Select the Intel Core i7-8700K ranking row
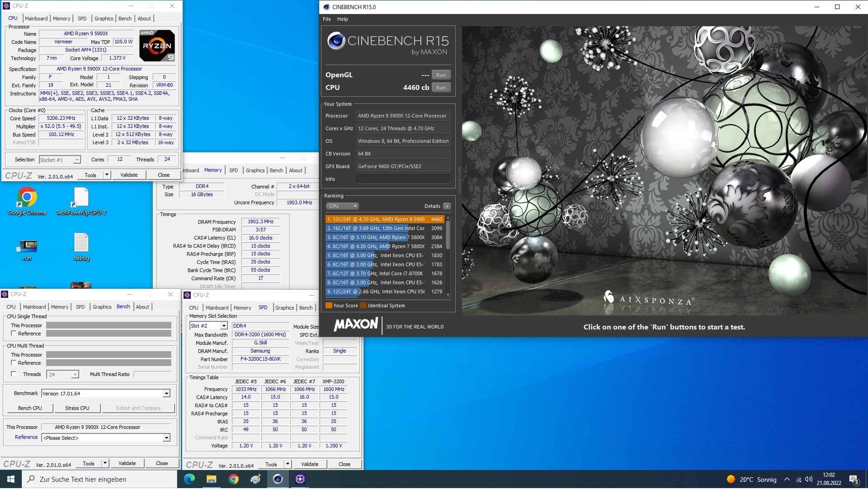 pos(385,274)
